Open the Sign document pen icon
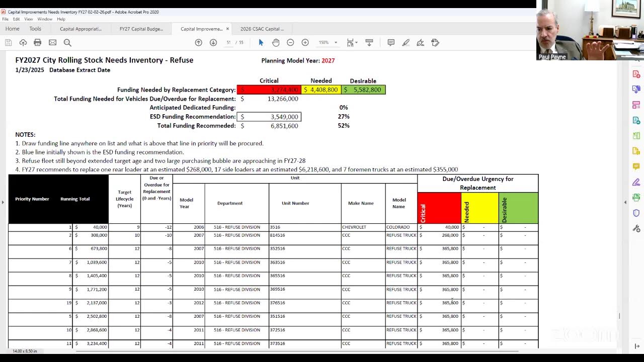Viewport: 644px width, 362px height. tap(420, 43)
